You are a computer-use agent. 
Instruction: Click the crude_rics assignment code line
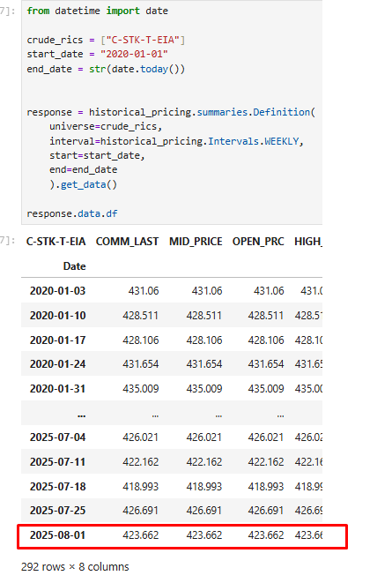[106, 40]
